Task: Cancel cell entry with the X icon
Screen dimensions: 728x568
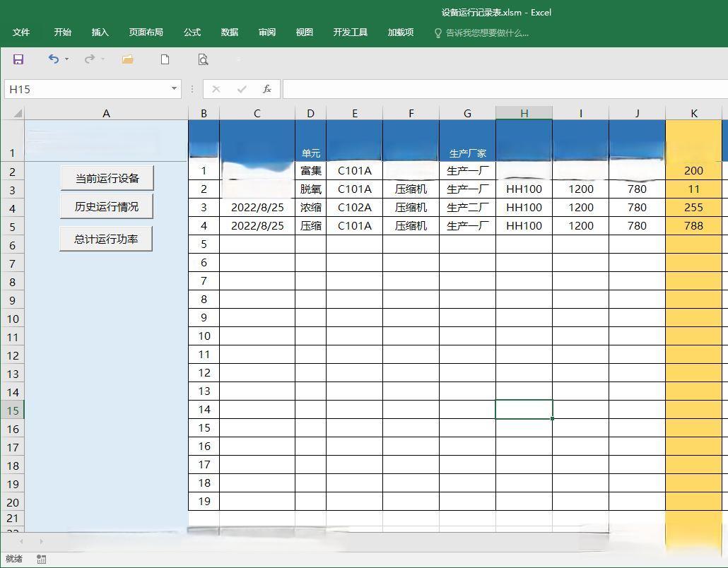Action: pos(218,89)
